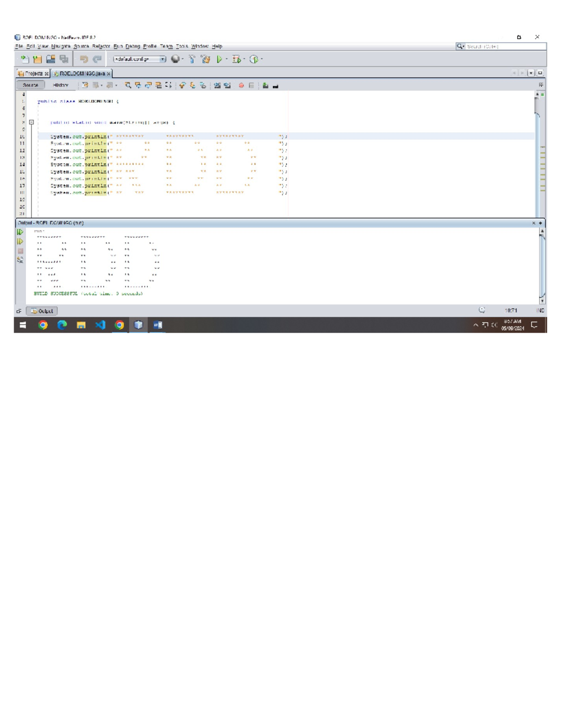Open the Run button dropdown arrow
Screen dimensions: 563x728
[x=226, y=59]
